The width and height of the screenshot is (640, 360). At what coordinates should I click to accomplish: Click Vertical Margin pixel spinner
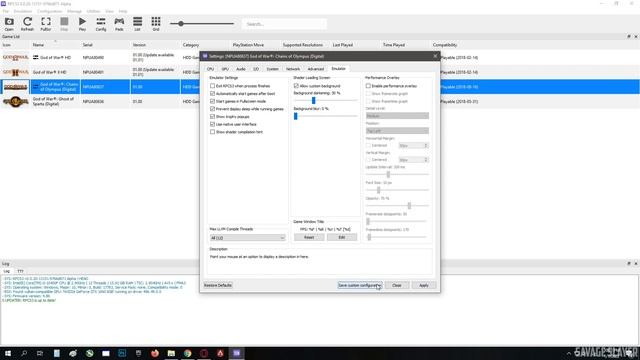(x=413, y=160)
